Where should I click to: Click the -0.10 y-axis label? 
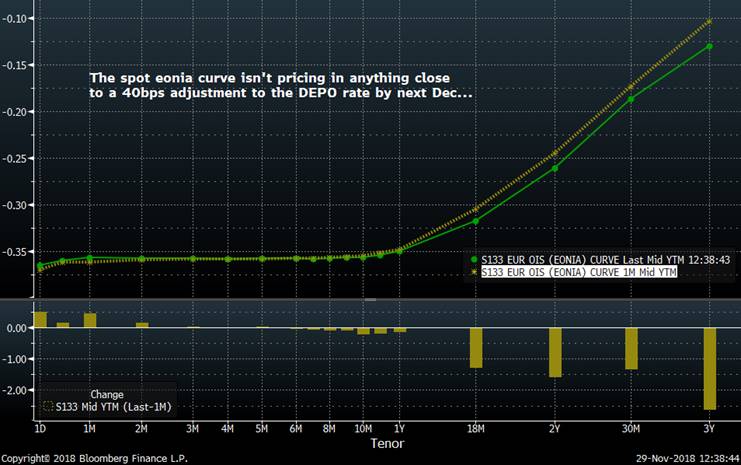pyautogui.click(x=13, y=18)
